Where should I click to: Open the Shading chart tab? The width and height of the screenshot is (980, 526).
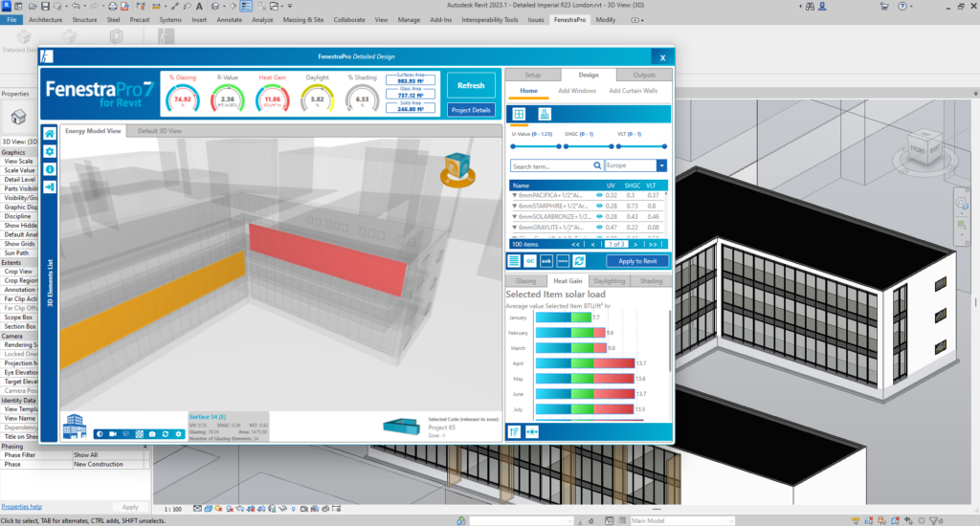click(x=651, y=281)
